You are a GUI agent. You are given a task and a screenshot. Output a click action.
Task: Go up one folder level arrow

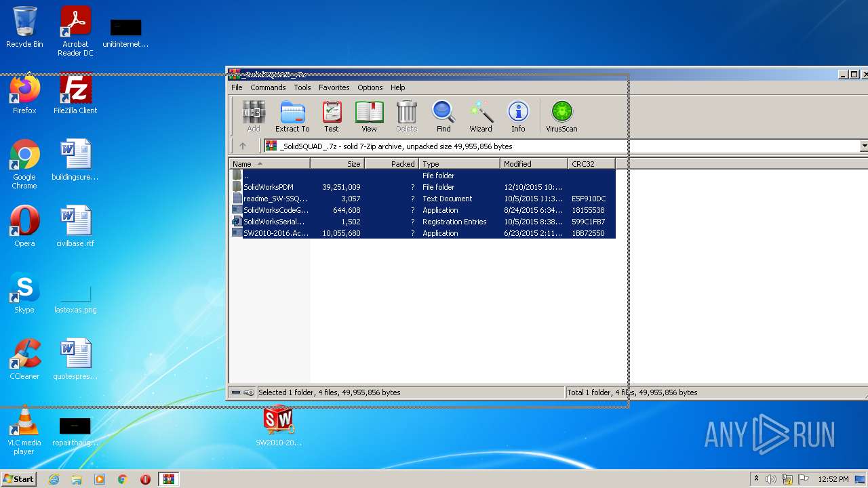pos(243,146)
